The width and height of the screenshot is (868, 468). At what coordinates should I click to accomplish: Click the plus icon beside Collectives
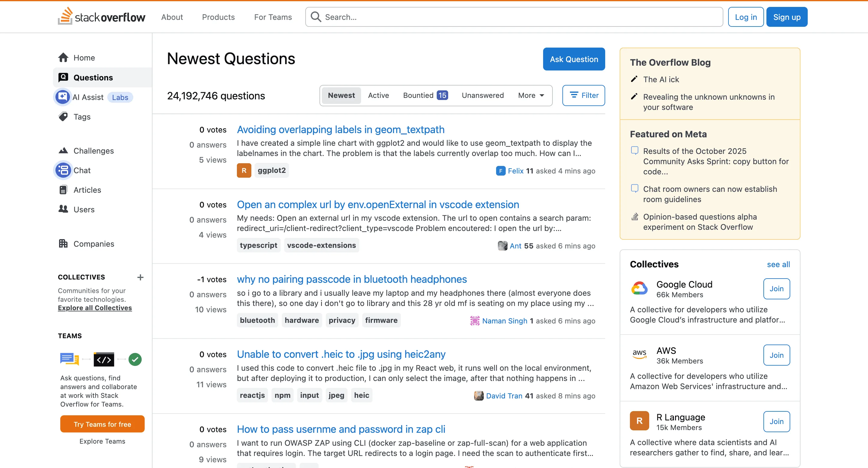(140, 277)
